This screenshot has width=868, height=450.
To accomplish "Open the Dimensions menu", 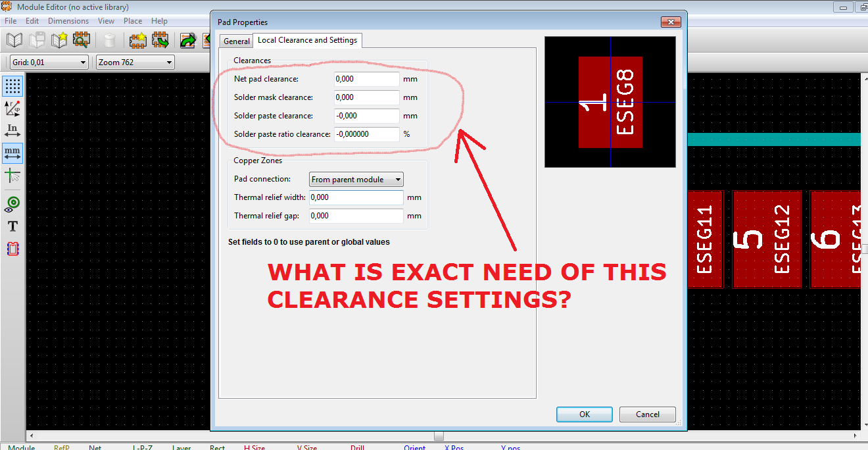I will pos(68,20).
